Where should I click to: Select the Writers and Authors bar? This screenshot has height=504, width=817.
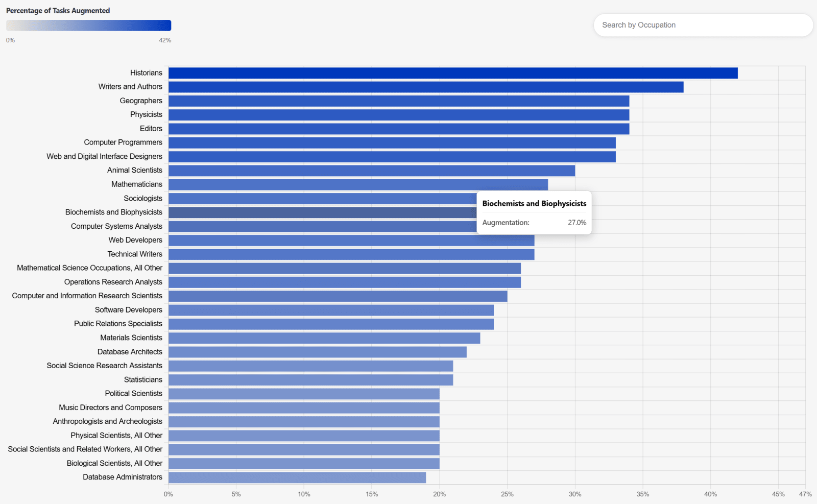point(425,87)
